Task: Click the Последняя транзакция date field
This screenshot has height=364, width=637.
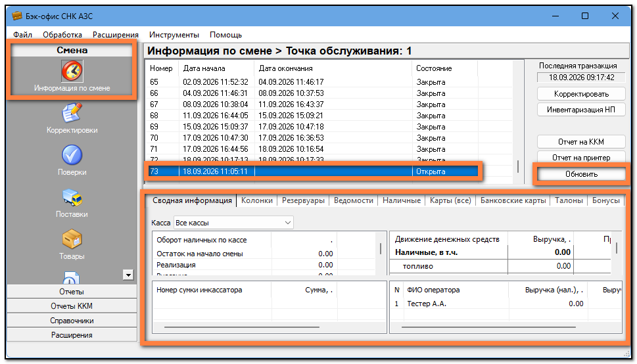Action: pyautogui.click(x=581, y=77)
